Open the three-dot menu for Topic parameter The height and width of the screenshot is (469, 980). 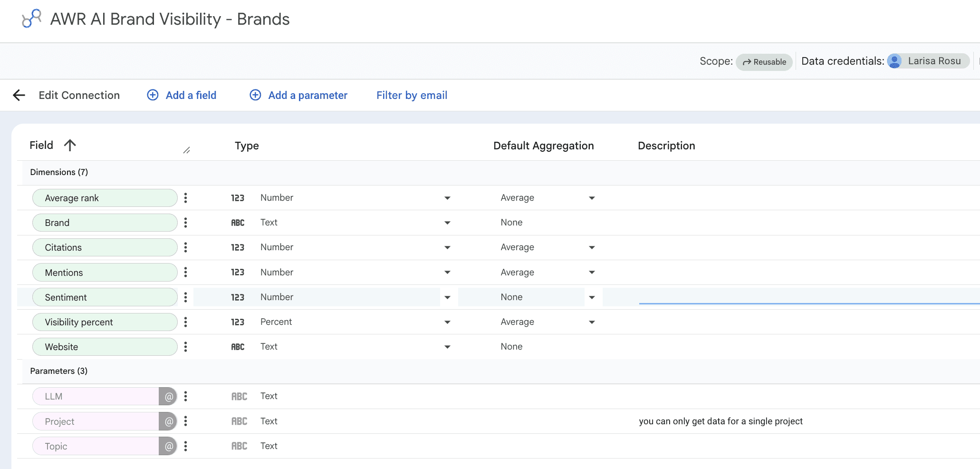coord(185,446)
